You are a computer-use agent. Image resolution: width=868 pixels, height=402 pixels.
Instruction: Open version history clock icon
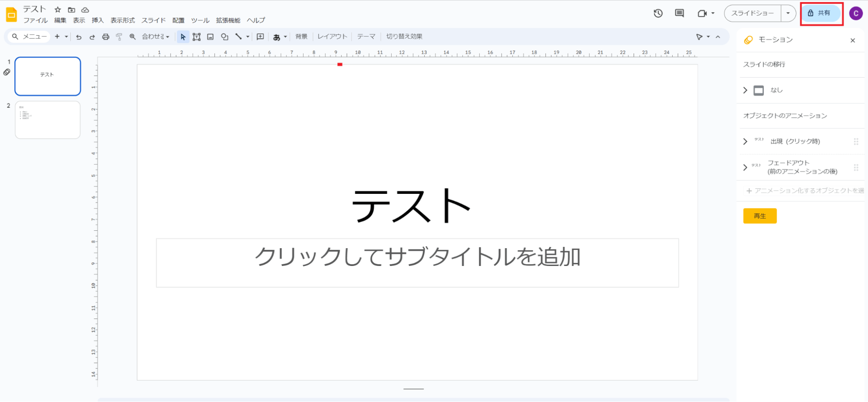point(658,13)
